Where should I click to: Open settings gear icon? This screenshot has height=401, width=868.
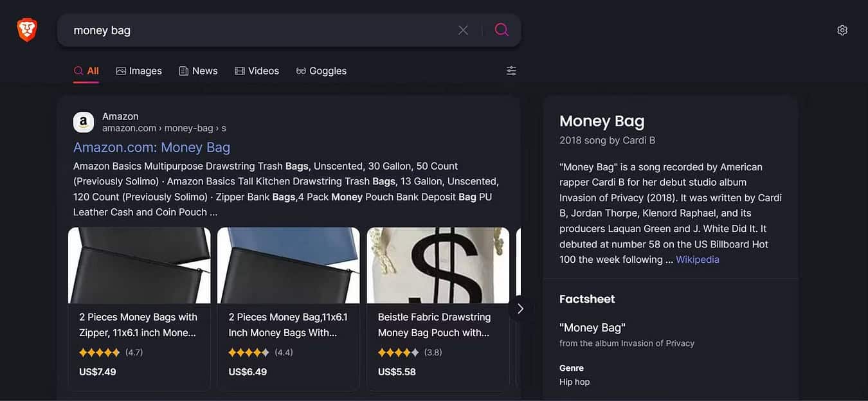point(842,30)
